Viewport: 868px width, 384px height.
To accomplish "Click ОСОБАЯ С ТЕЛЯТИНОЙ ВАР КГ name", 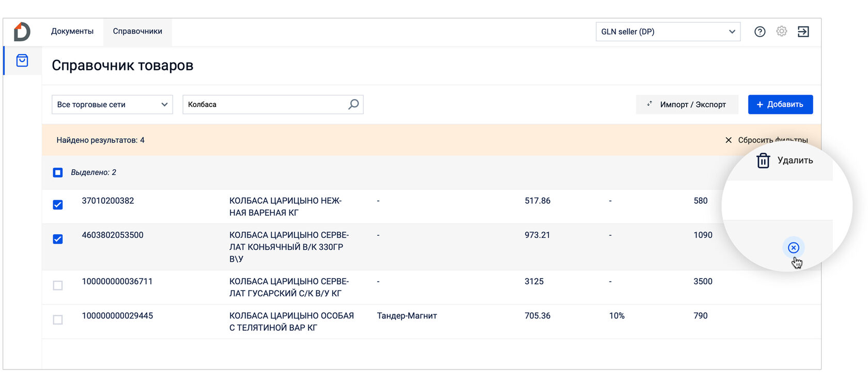I will [292, 322].
